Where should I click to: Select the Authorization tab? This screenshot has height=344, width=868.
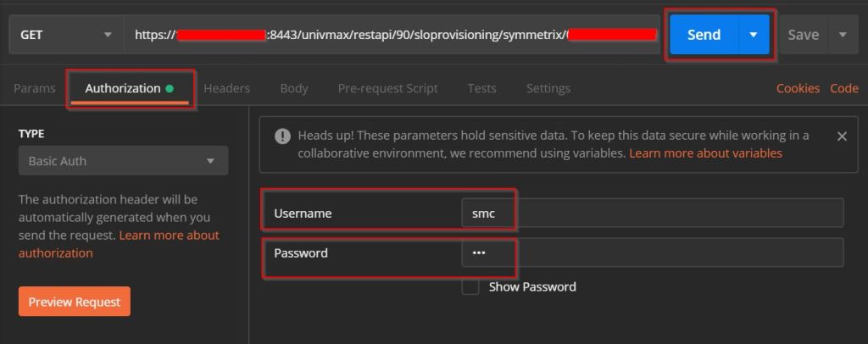tap(123, 88)
